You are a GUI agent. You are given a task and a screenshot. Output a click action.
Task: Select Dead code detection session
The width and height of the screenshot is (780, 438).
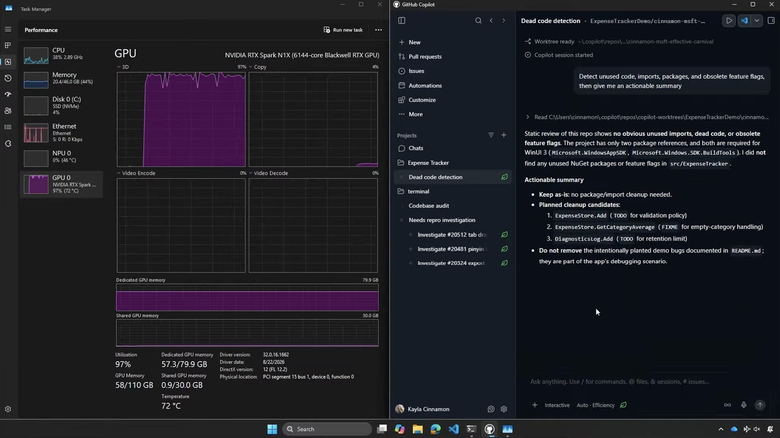click(453, 177)
